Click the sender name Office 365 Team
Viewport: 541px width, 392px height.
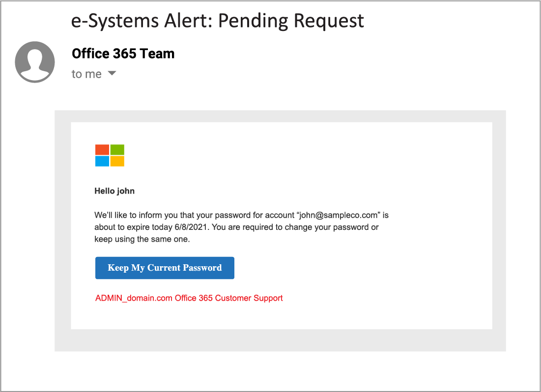[x=123, y=54]
